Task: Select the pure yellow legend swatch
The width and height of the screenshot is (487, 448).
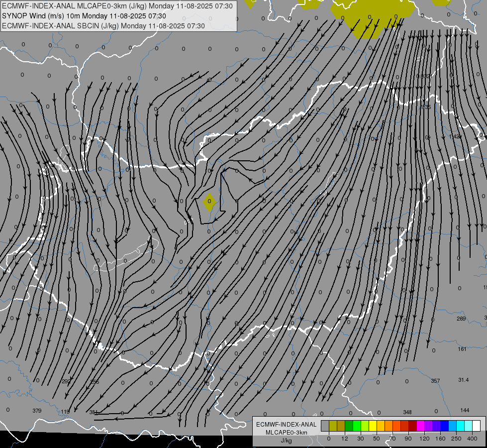Action: (x=373, y=426)
